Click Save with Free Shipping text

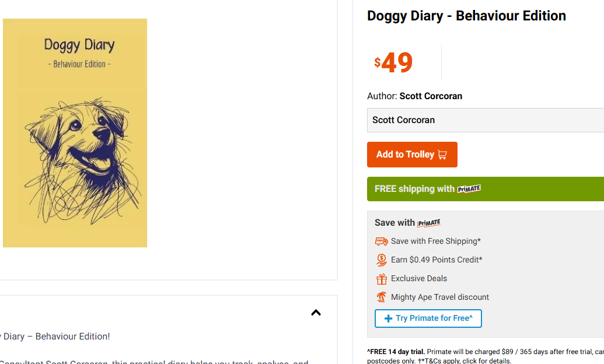[x=436, y=242]
